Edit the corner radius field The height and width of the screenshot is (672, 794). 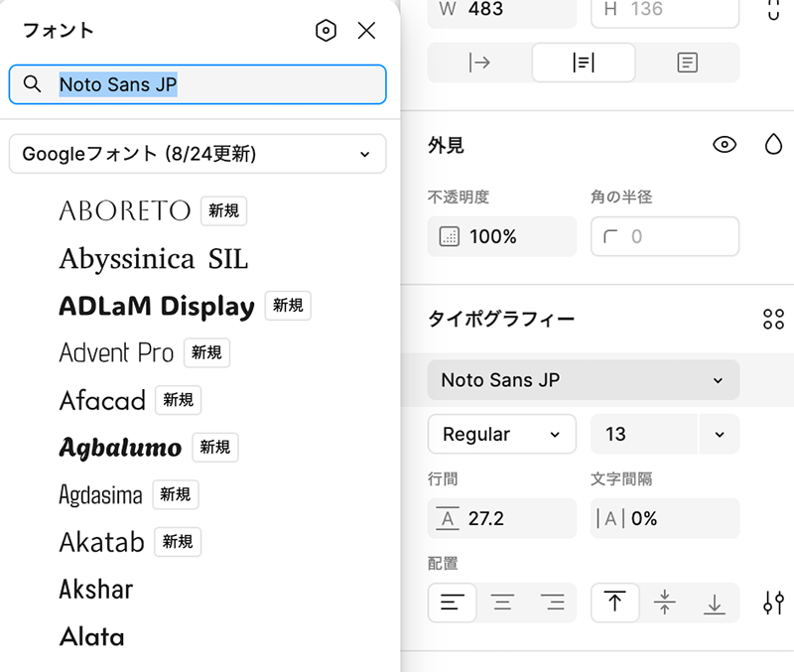[665, 236]
